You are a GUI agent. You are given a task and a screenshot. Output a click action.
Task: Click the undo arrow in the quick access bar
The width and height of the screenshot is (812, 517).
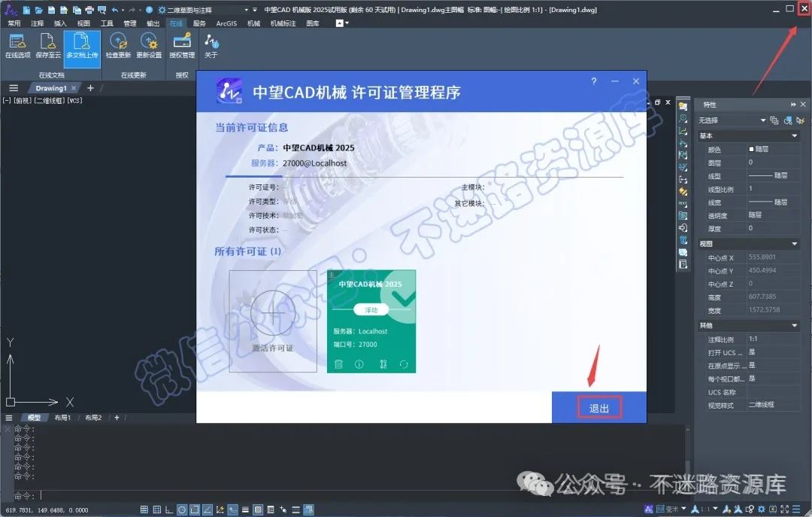tap(115, 10)
